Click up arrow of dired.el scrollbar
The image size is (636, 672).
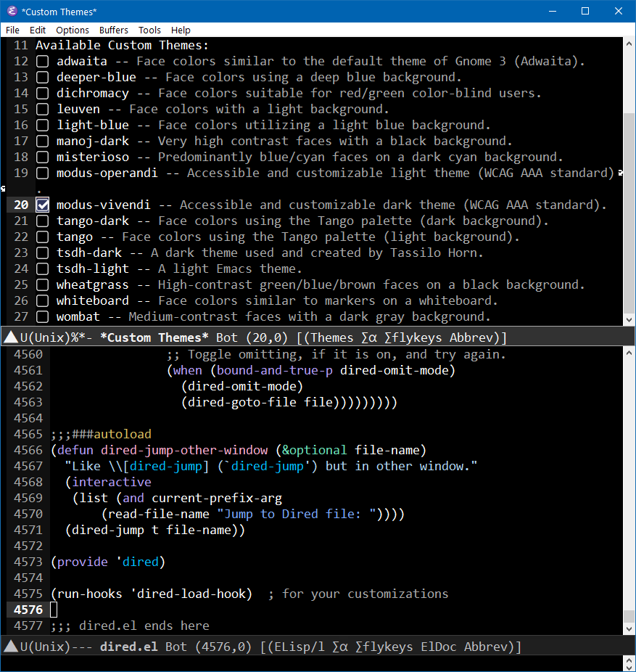[629, 353]
